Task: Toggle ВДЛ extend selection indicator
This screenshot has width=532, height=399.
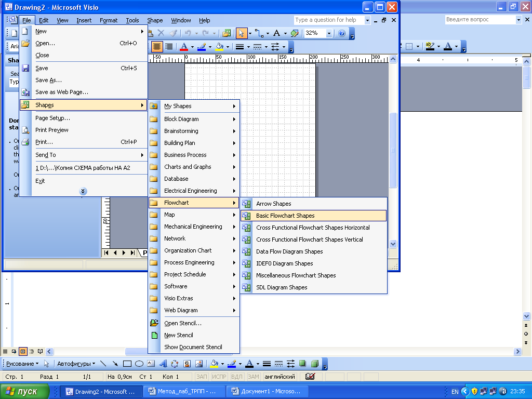Action: tap(237, 377)
